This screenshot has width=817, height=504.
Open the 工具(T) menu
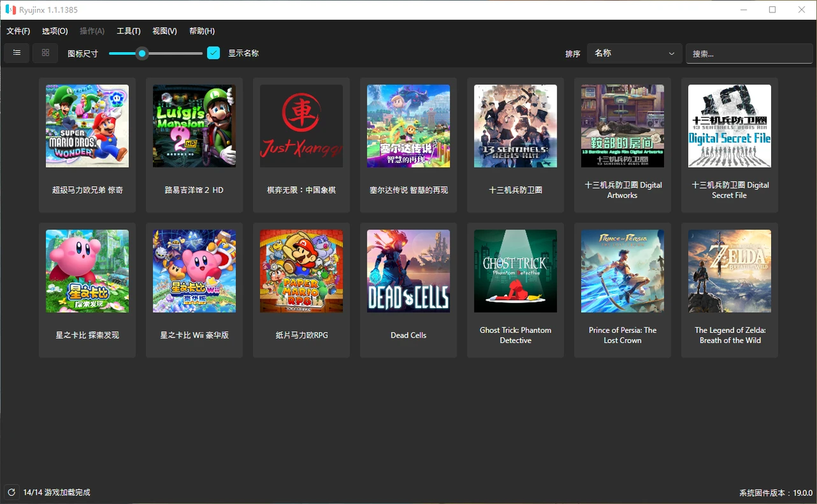click(128, 31)
